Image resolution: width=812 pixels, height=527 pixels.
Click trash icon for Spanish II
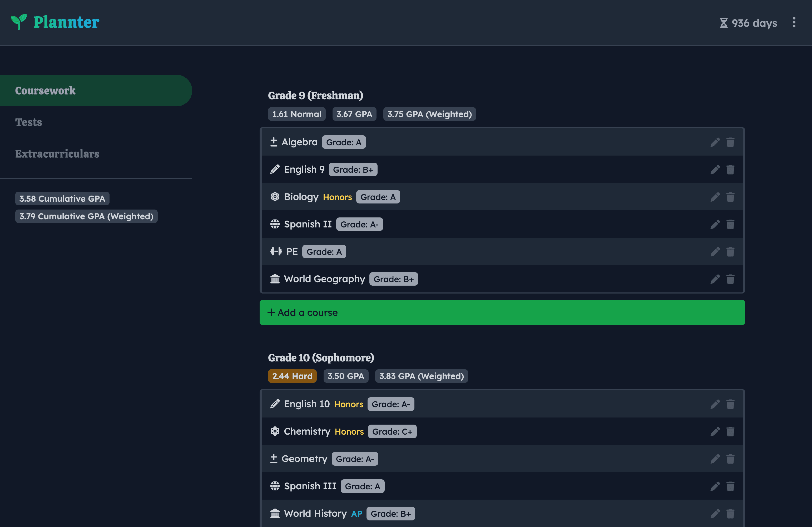click(730, 225)
